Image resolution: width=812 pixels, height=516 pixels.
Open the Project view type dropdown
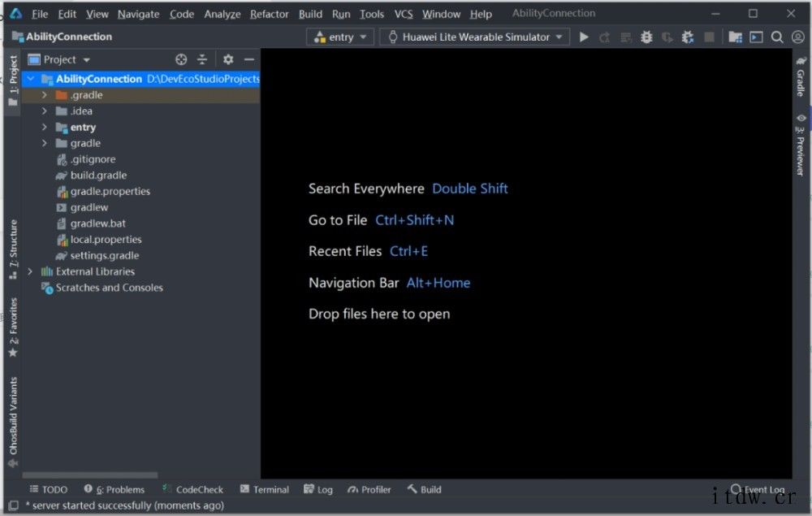click(x=59, y=59)
